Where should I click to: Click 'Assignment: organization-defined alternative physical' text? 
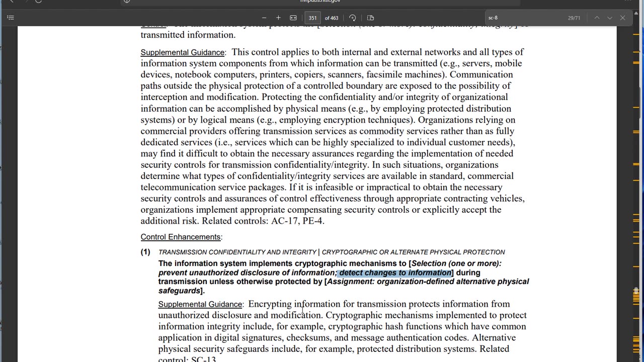(428, 282)
